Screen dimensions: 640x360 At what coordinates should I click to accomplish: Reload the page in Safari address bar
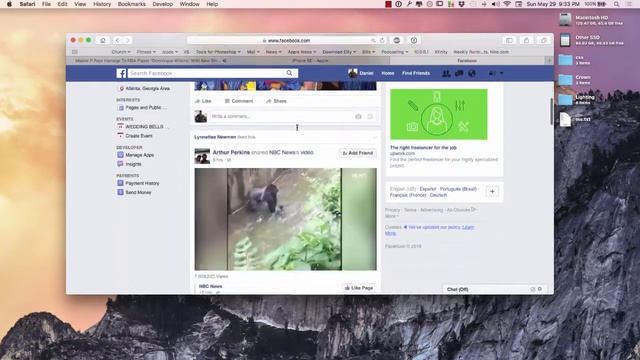click(382, 40)
